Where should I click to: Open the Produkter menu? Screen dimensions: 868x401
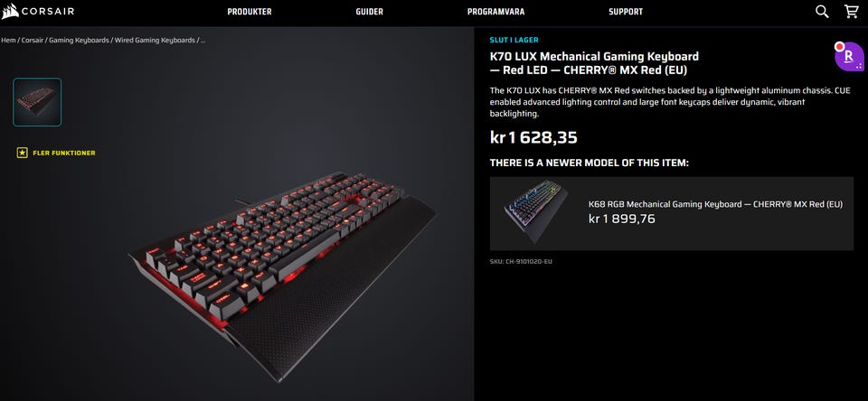[250, 12]
